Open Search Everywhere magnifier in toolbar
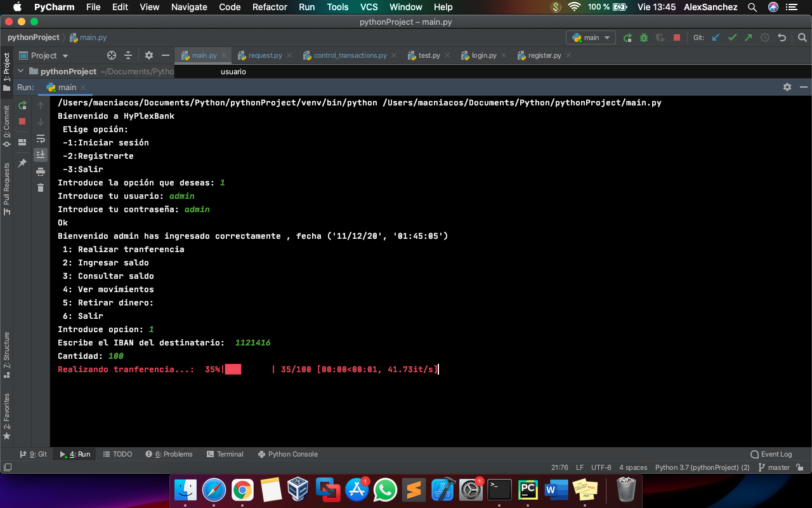The image size is (812, 508). (801, 37)
